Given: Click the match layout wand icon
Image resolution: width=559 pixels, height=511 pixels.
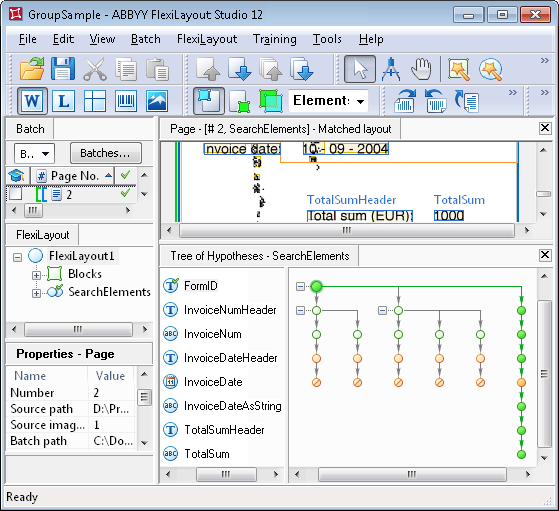Looking at the screenshot, I should 459,69.
